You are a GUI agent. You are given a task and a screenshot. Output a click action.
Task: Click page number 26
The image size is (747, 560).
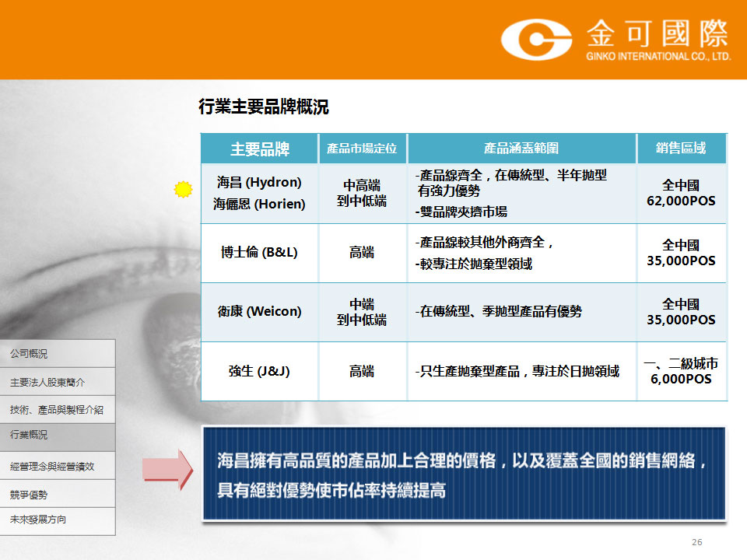point(697,542)
